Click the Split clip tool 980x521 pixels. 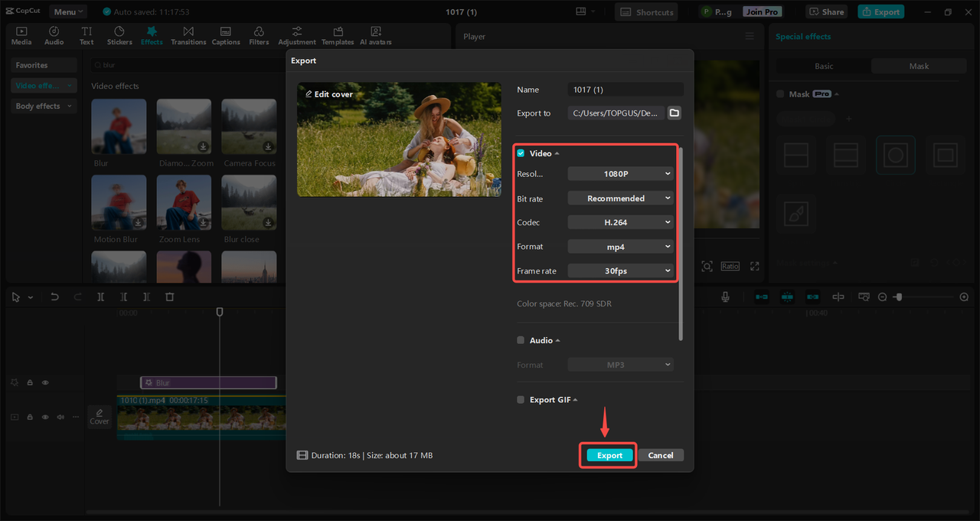coord(100,297)
